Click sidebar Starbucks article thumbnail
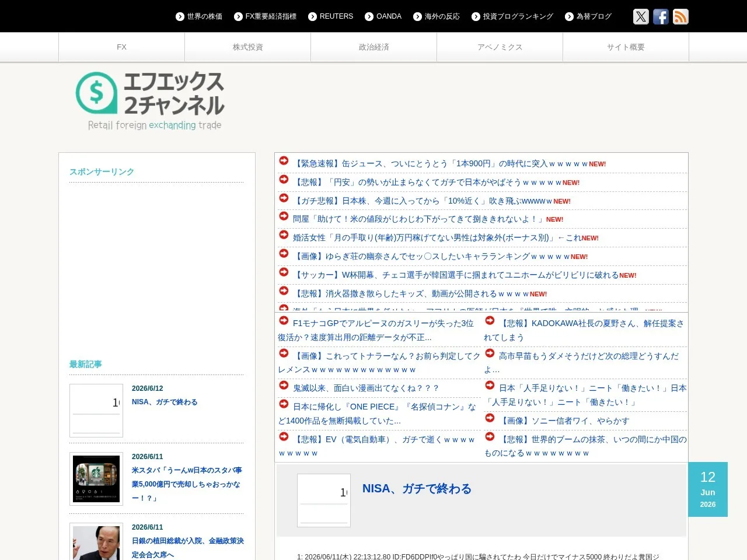The image size is (747, 560). [x=96, y=479]
